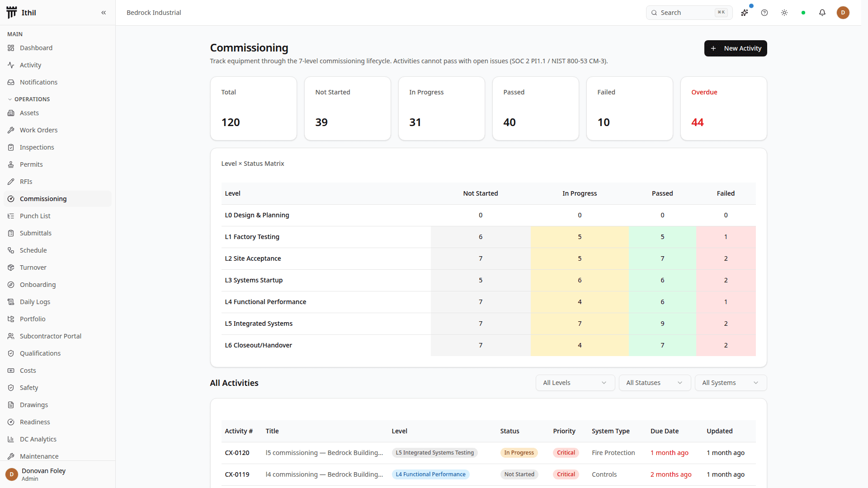Click the green online status dot
The width and height of the screenshot is (868, 488).
pyautogui.click(x=803, y=13)
